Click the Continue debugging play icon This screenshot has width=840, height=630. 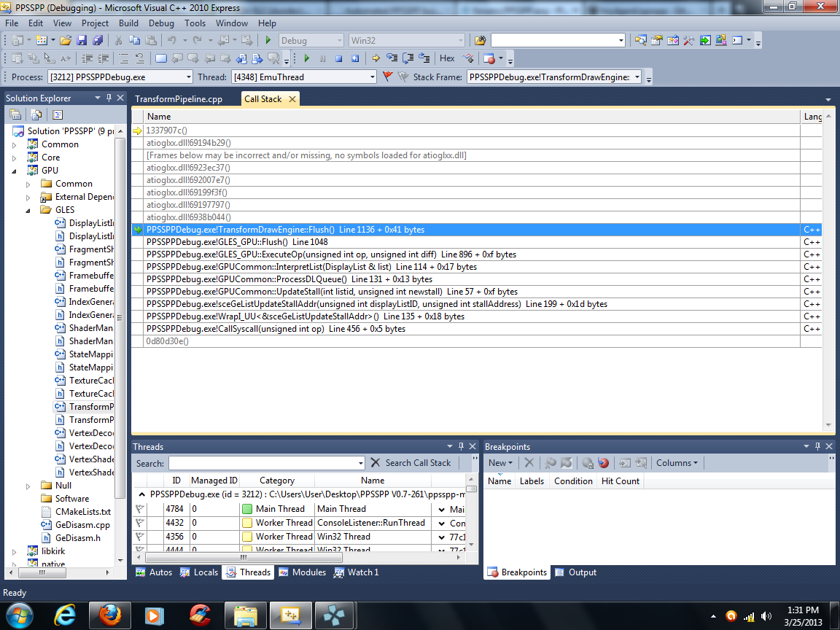[x=306, y=58]
